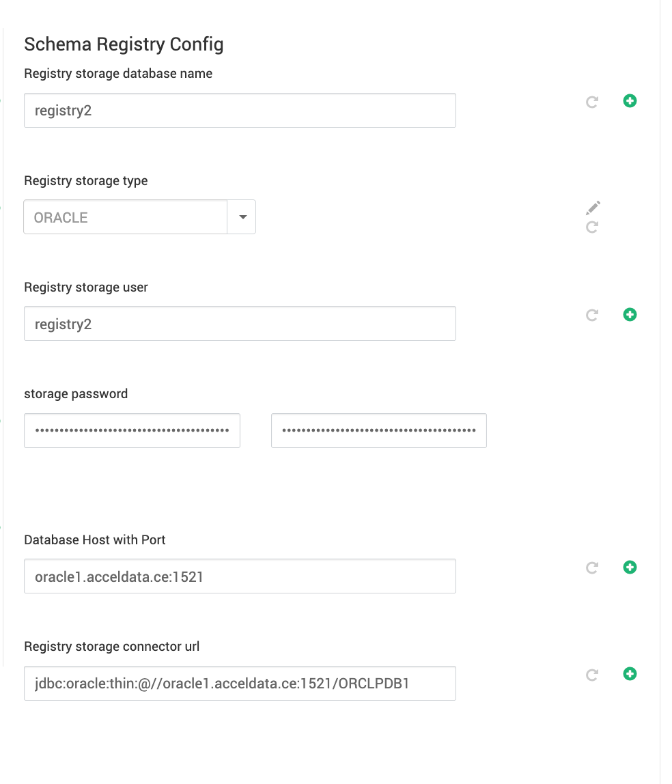672x784 pixels.
Task: Open the Registry storage type dropdown arrow
Action: [x=242, y=217]
